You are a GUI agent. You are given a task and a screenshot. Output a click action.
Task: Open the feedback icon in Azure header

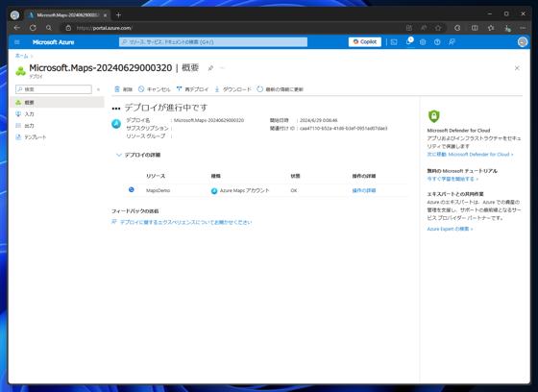452,42
